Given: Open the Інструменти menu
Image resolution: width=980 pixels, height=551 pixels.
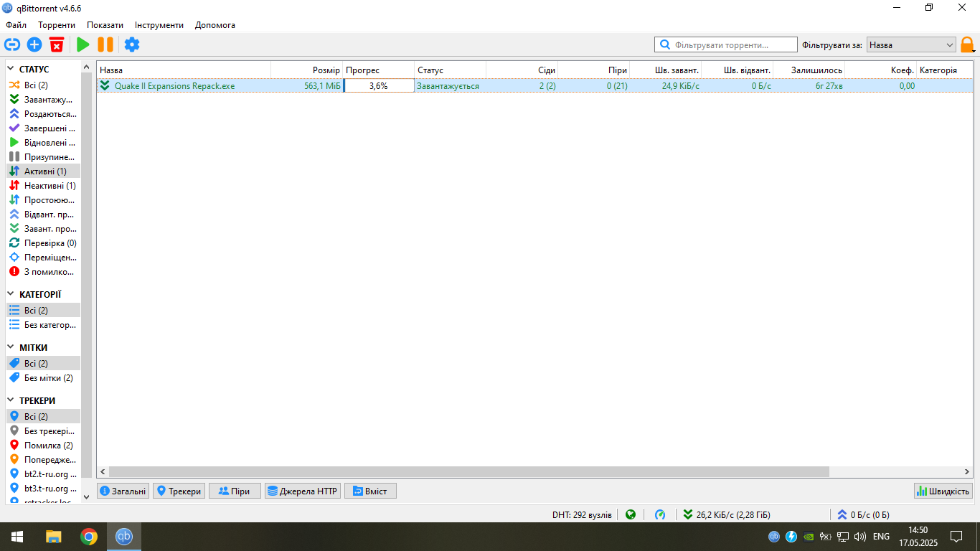Looking at the screenshot, I should [x=159, y=25].
